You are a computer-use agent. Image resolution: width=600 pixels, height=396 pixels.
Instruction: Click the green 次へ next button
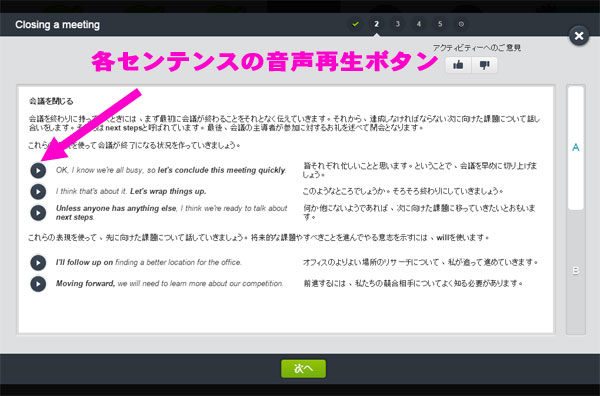pyautogui.click(x=303, y=368)
